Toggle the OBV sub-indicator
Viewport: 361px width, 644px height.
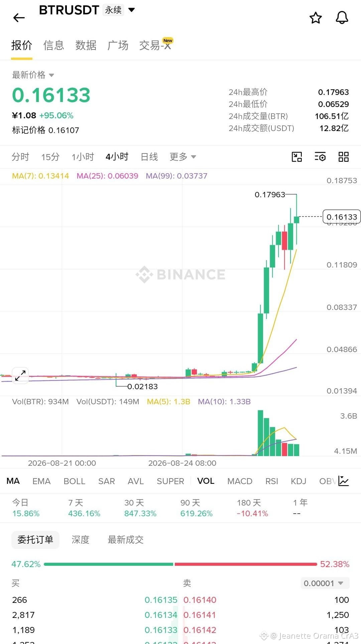(x=328, y=481)
